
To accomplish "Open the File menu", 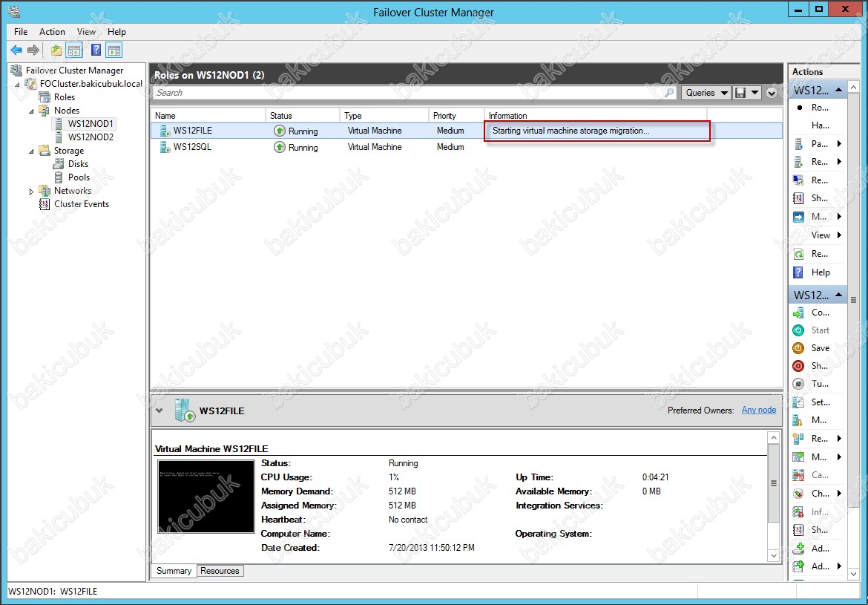I will (x=21, y=32).
